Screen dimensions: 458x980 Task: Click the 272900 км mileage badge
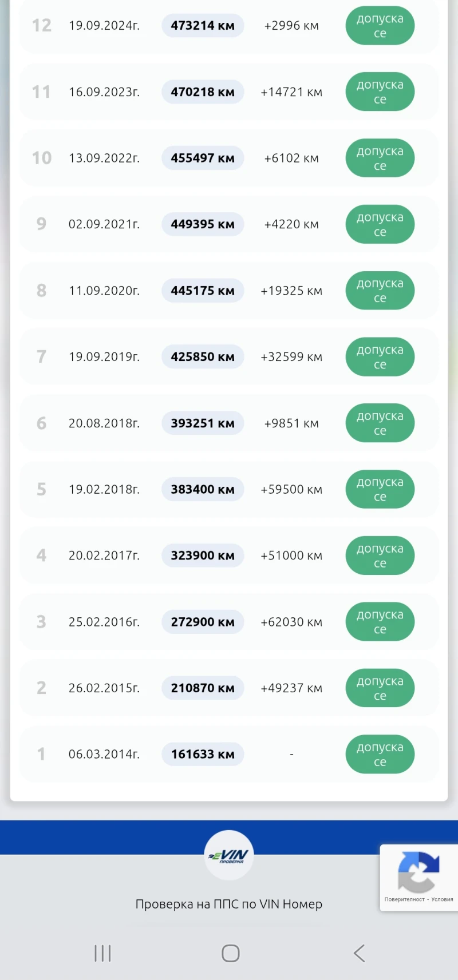[x=203, y=622]
